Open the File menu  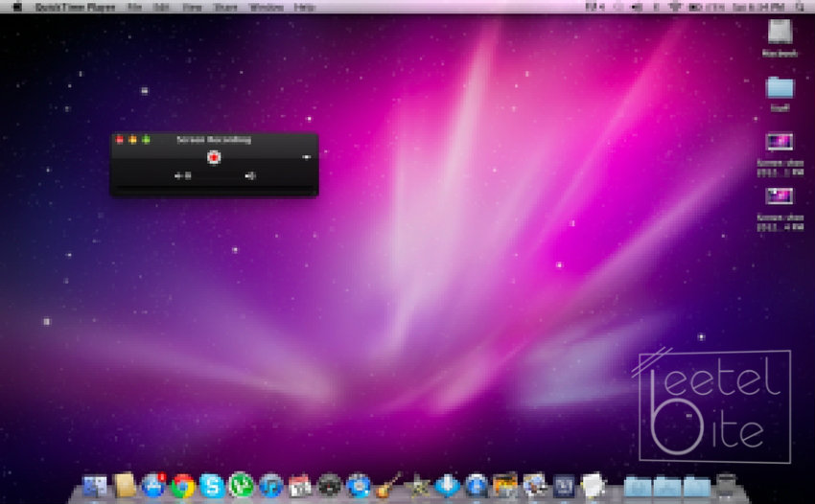tap(134, 7)
